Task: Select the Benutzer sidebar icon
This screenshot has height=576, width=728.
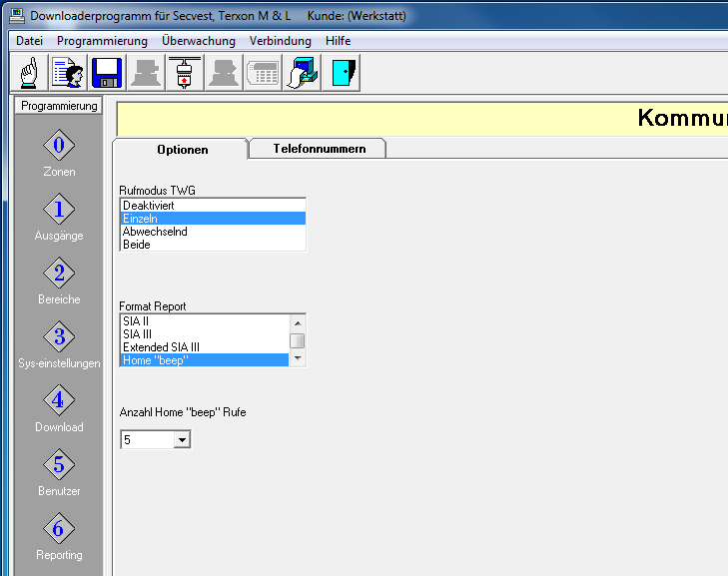Action: coord(59,466)
